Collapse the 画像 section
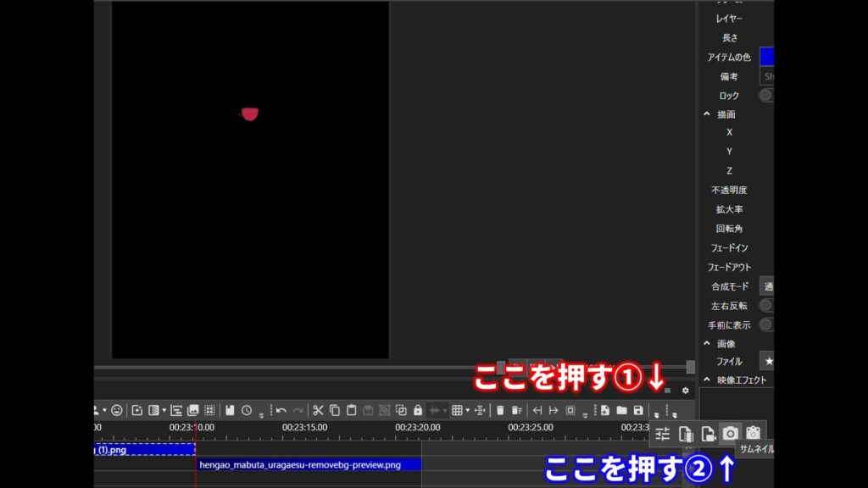Viewport: 868px width, 488px height. pos(707,343)
